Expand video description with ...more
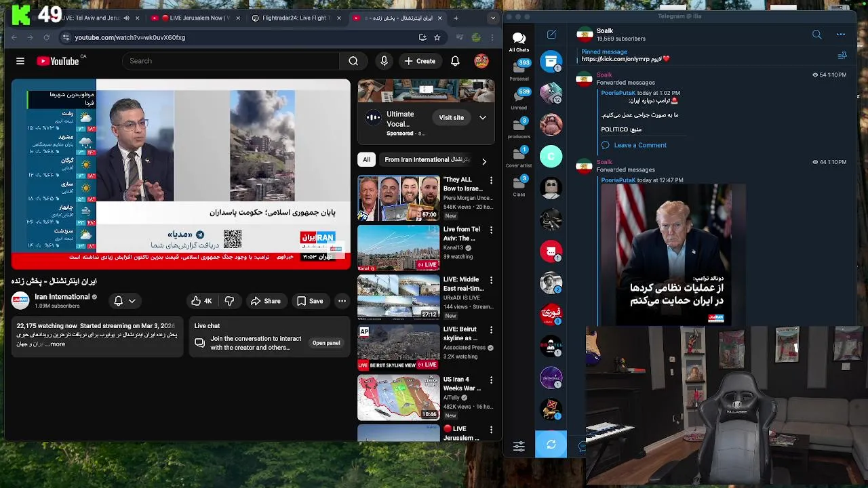 (x=57, y=344)
